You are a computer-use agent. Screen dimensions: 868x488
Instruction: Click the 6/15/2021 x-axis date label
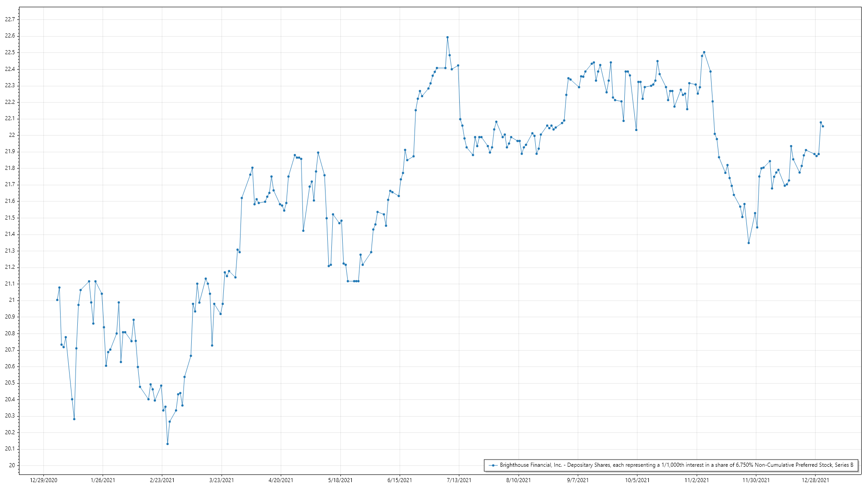[400, 480]
